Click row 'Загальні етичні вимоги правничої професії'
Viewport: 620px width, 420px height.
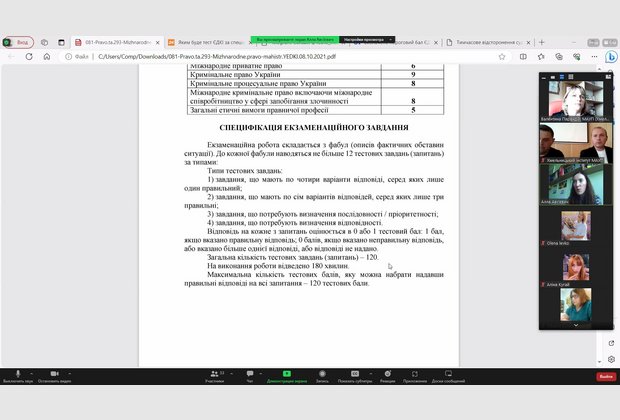pos(316,110)
